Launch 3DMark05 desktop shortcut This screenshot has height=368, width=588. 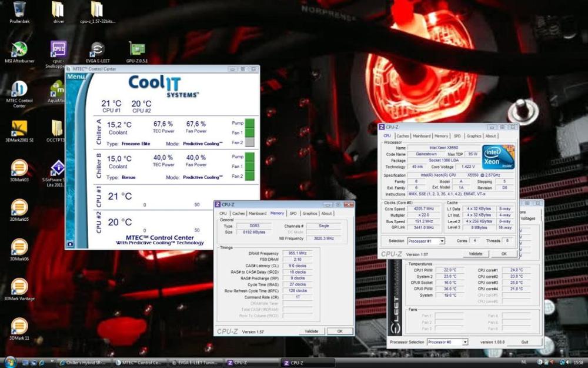pos(19,210)
